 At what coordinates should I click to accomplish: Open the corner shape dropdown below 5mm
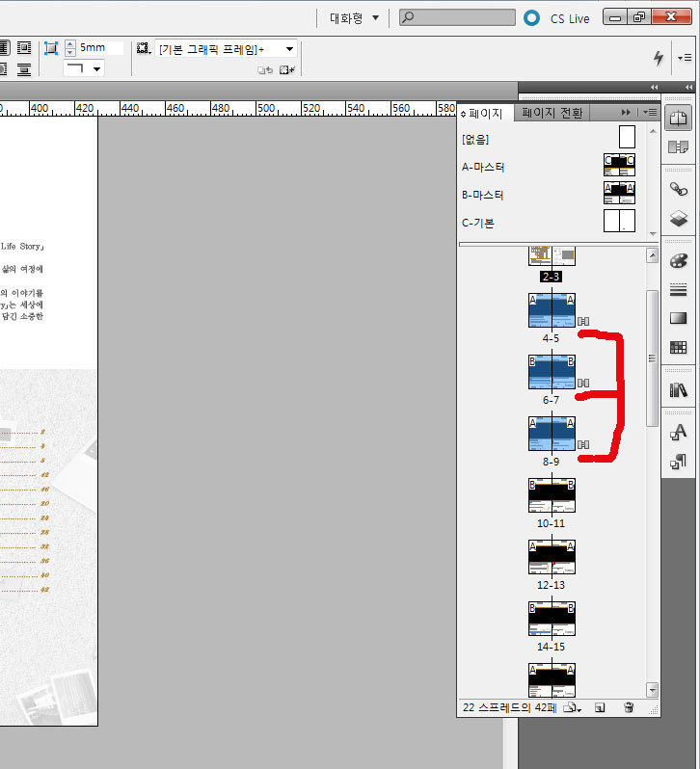coord(84,68)
